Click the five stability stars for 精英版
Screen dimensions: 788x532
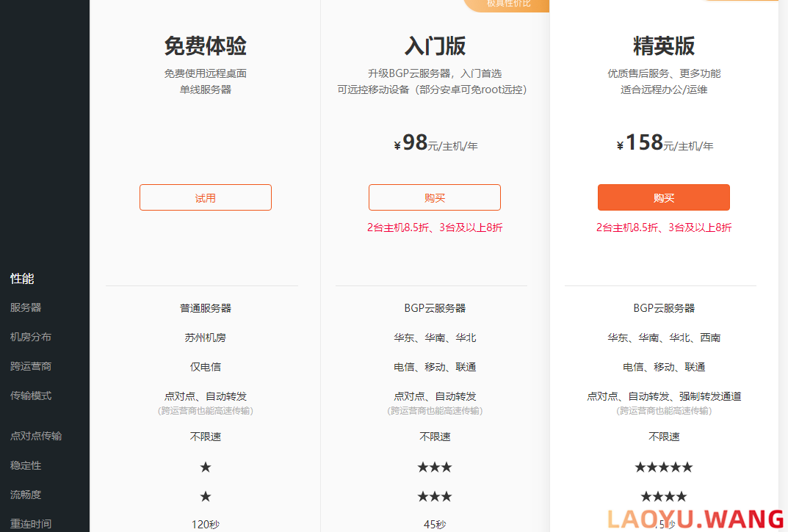click(x=664, y=467)
